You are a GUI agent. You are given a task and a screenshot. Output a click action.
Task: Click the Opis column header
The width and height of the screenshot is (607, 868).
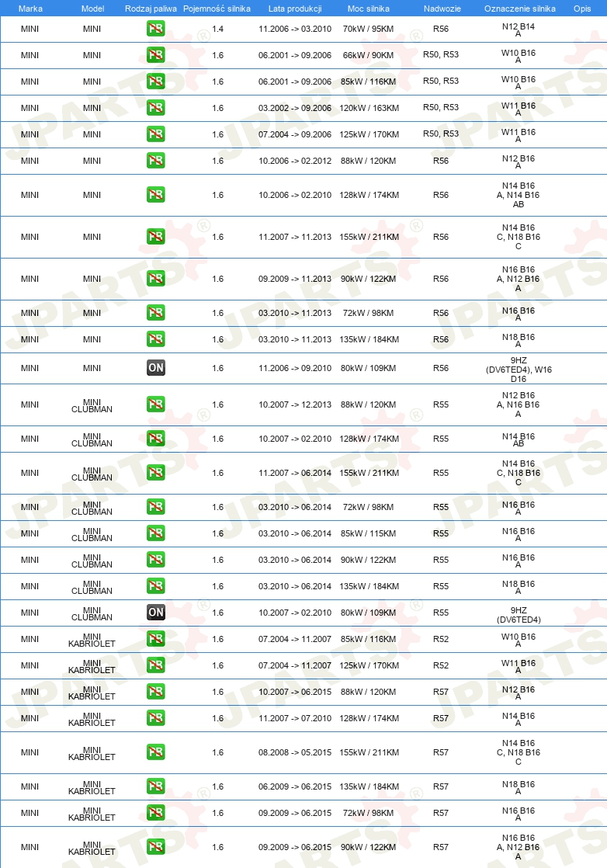point(582,9)
